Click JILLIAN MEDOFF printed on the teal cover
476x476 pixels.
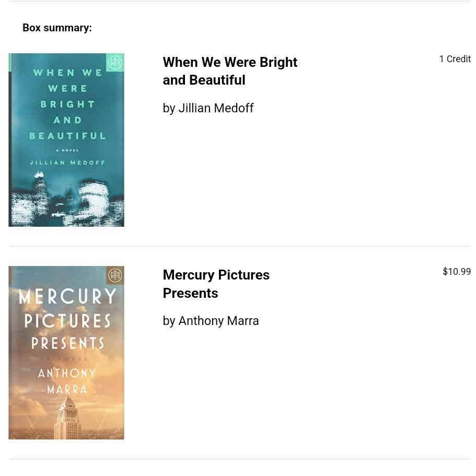pos(67,162)
